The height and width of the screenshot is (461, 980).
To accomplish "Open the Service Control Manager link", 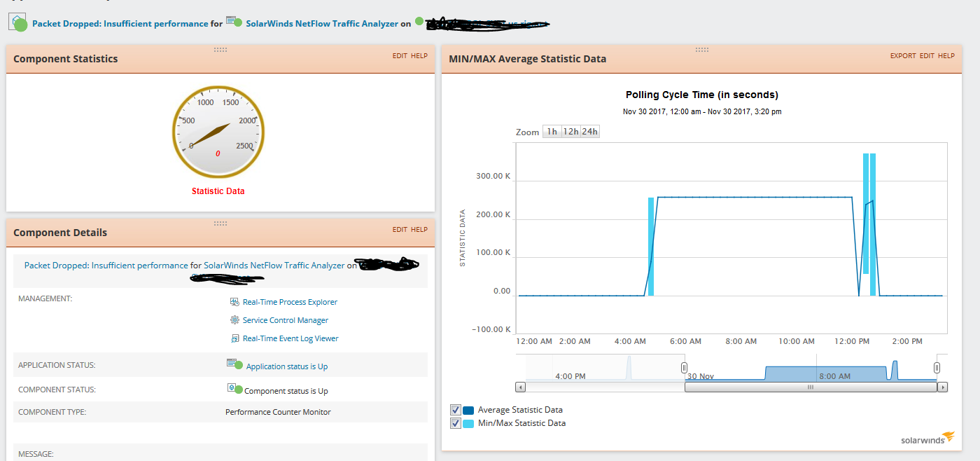I will point(286,320).
